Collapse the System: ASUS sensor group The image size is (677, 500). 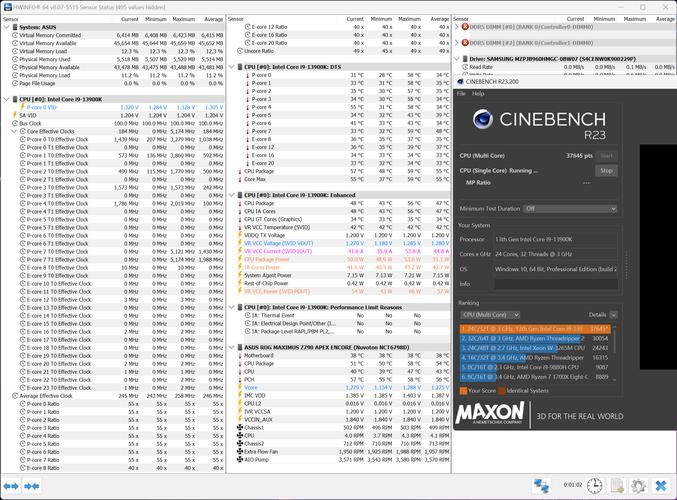[x=6, y=27]
